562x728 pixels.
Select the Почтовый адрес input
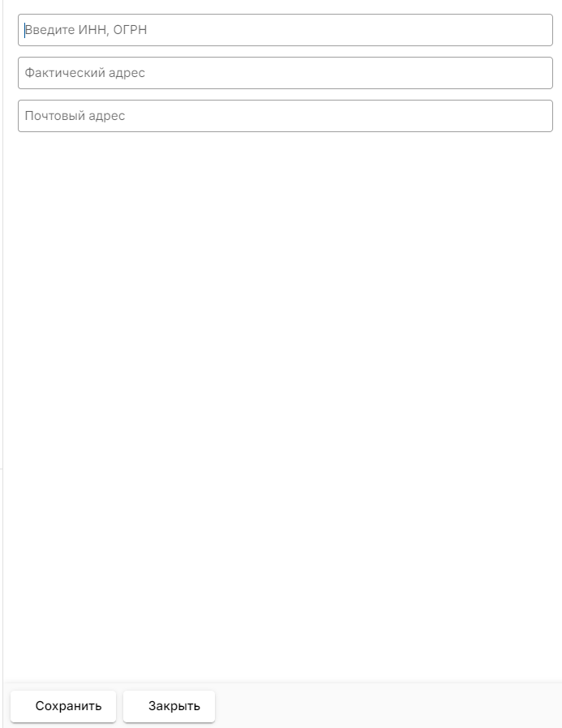pos(285,116)
